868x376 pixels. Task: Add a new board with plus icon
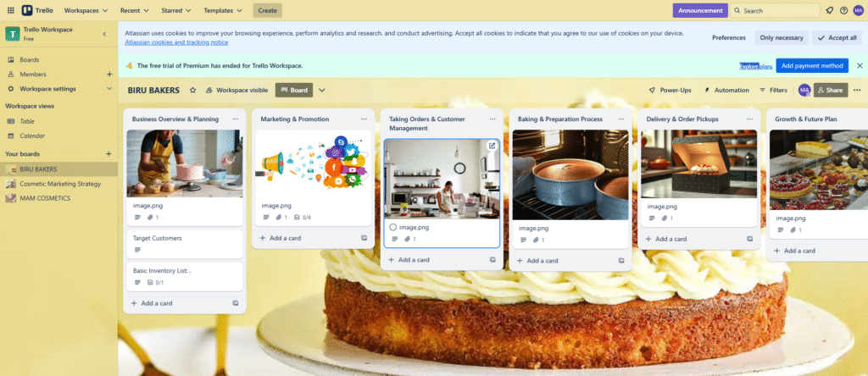pyautogui.click(x=108, y=154)
